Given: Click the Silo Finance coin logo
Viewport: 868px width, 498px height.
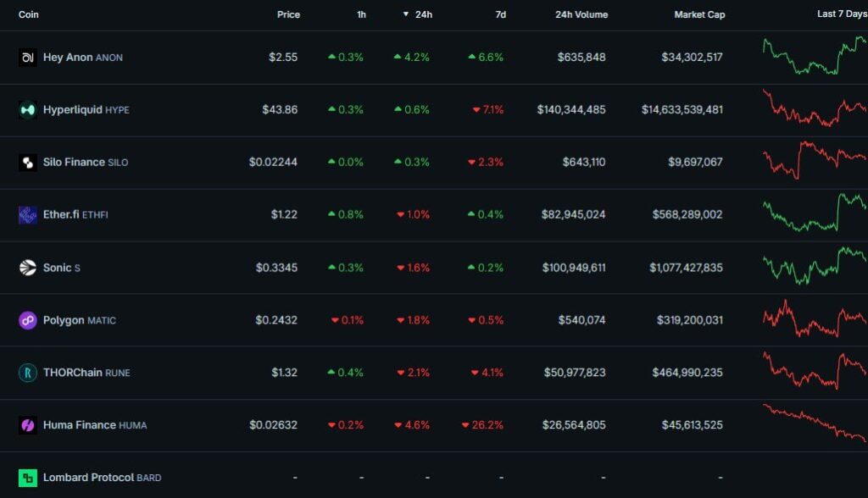Looking at the screenshot, I should [26, 163].
